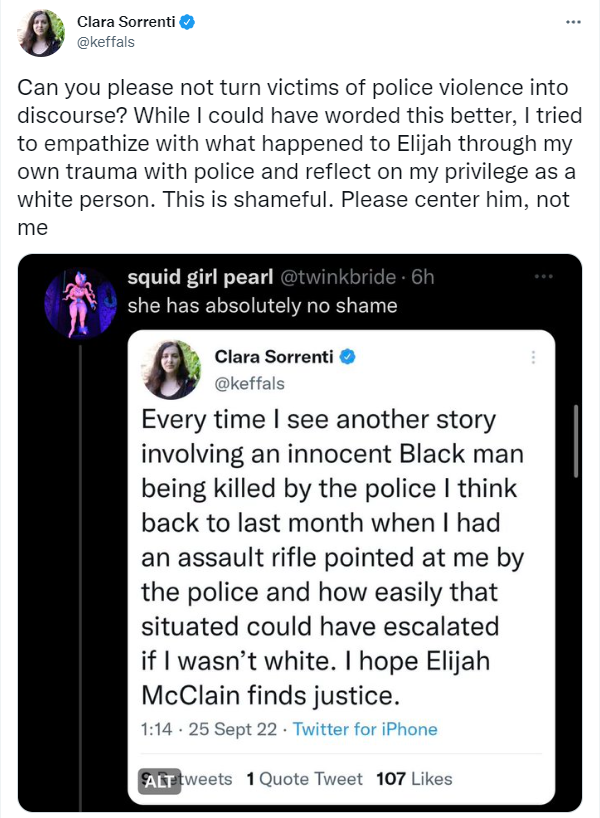Open the @keffals handle link at top

(105, 41)
